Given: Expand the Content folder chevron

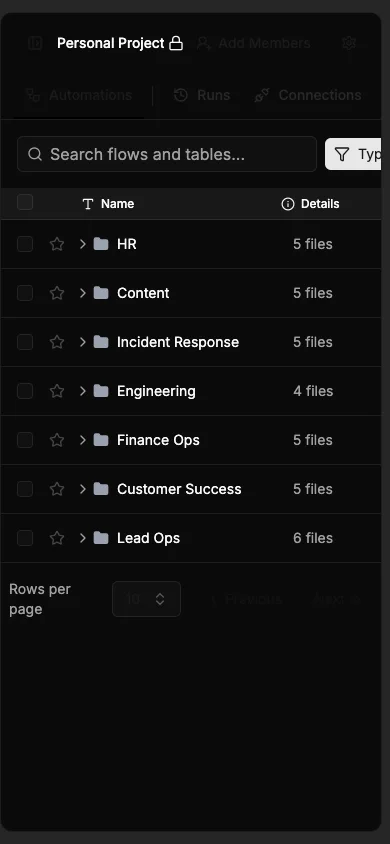Looking at the screenshot, I should coord(82,293).
